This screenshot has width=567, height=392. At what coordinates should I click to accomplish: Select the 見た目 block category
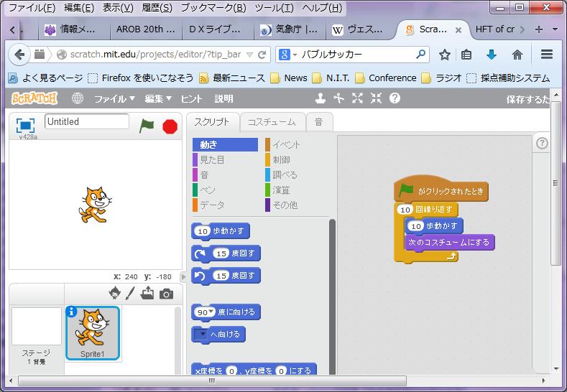(212, 159)
